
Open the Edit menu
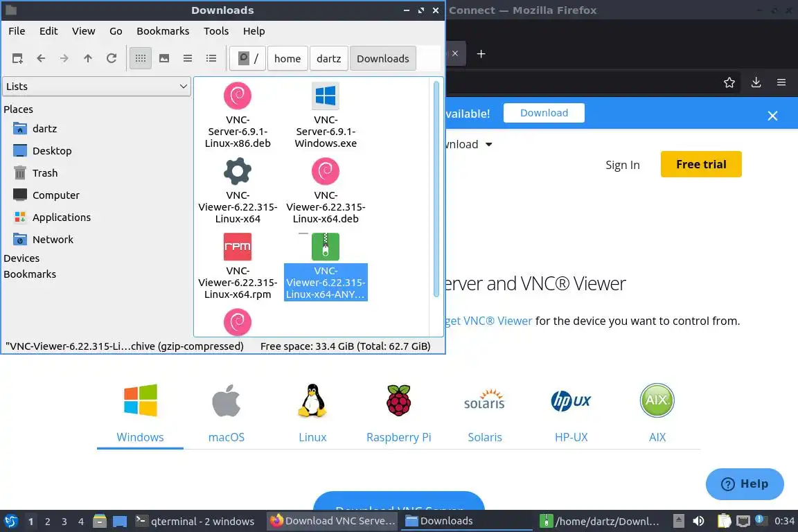coord(48,31)
